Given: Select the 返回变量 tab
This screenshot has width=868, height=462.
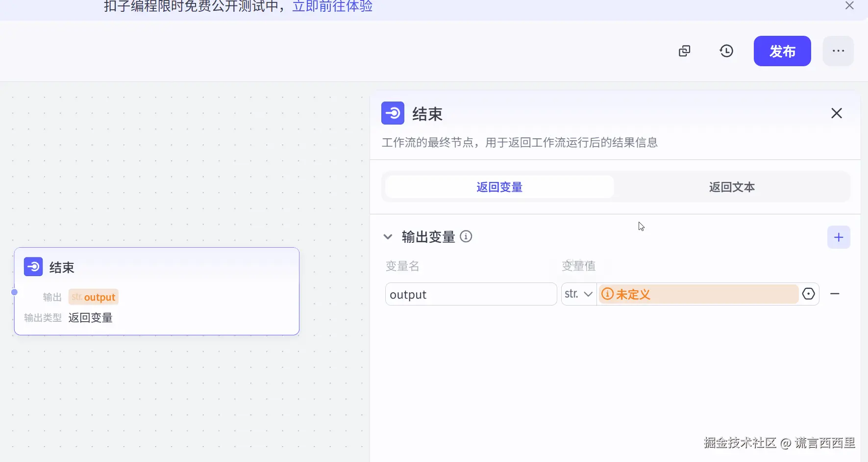Looking at the screenshot, I should (499, 187).
